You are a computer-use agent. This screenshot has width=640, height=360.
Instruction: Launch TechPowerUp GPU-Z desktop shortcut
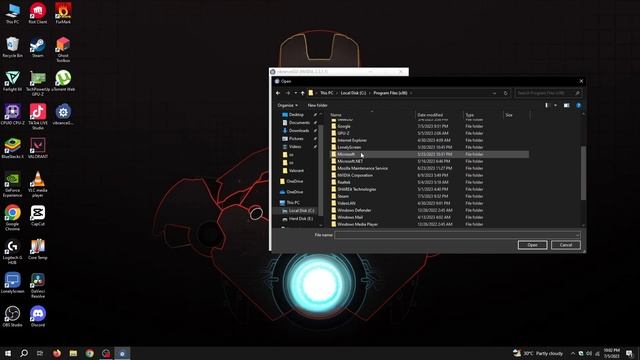[x=38, y=83]
